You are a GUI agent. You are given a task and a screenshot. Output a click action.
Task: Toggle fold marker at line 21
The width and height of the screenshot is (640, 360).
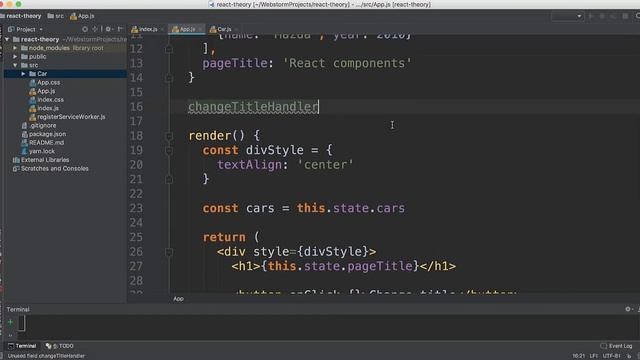(169, 180)
